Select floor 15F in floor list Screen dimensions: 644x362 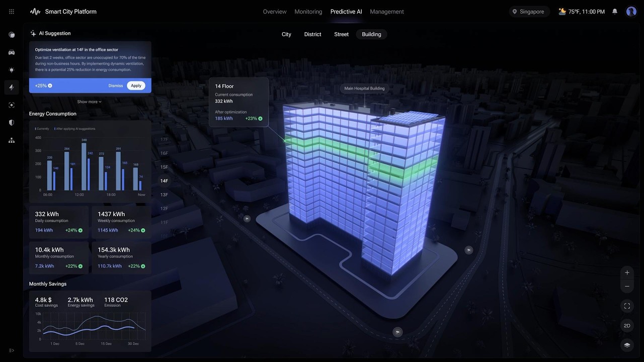pos(164,167)
